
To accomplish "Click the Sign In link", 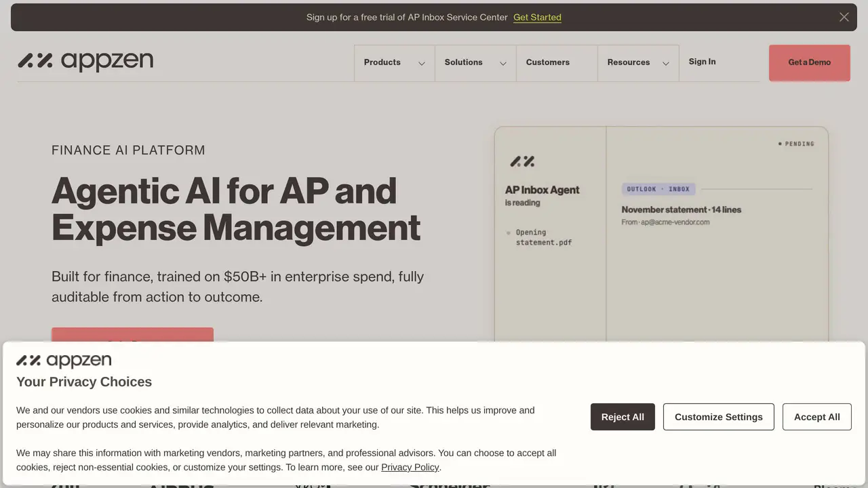I will [702, 62].
